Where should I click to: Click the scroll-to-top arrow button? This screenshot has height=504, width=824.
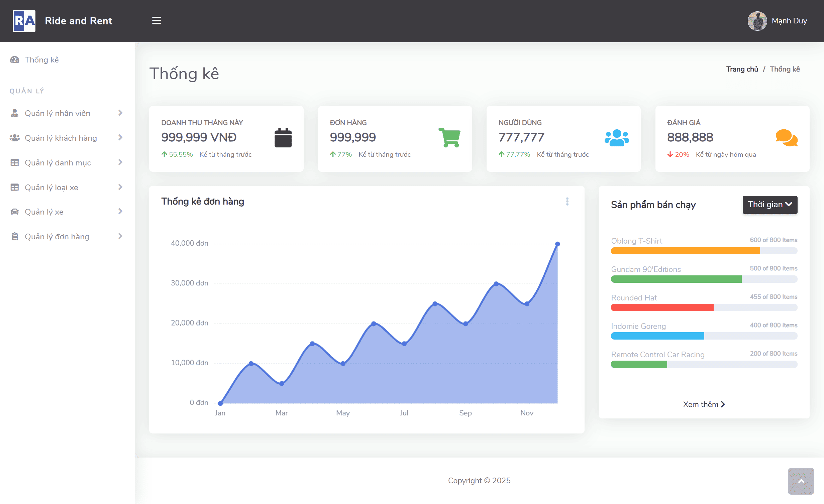[801, 481]
